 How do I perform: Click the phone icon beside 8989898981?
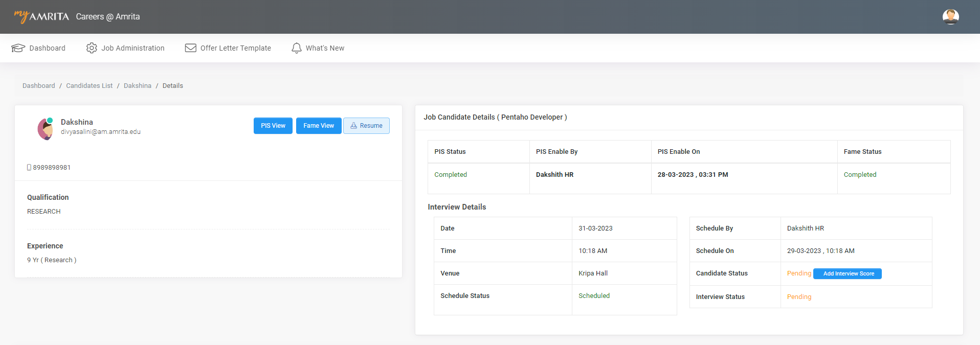pos(29,168)
